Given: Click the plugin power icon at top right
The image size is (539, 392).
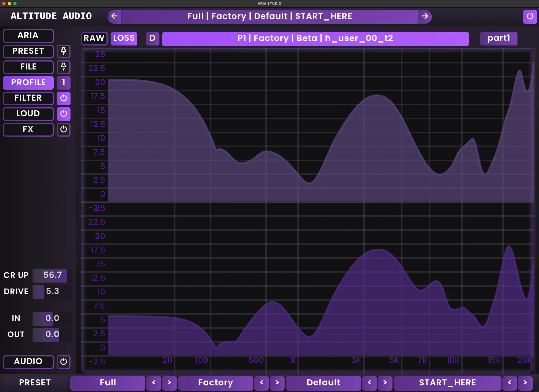Looking at the screenshot, I should [530, 16].
